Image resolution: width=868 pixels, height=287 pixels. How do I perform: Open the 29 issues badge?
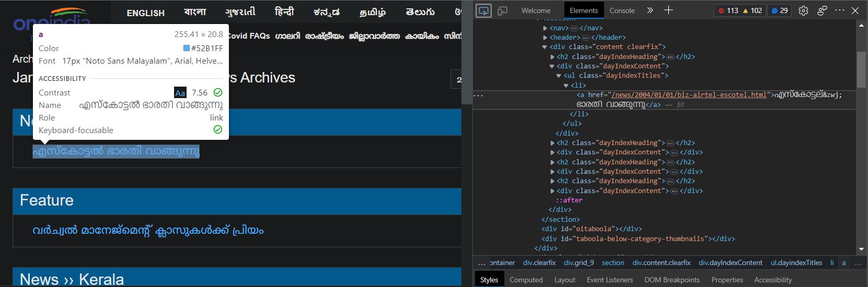pos(780,10)
